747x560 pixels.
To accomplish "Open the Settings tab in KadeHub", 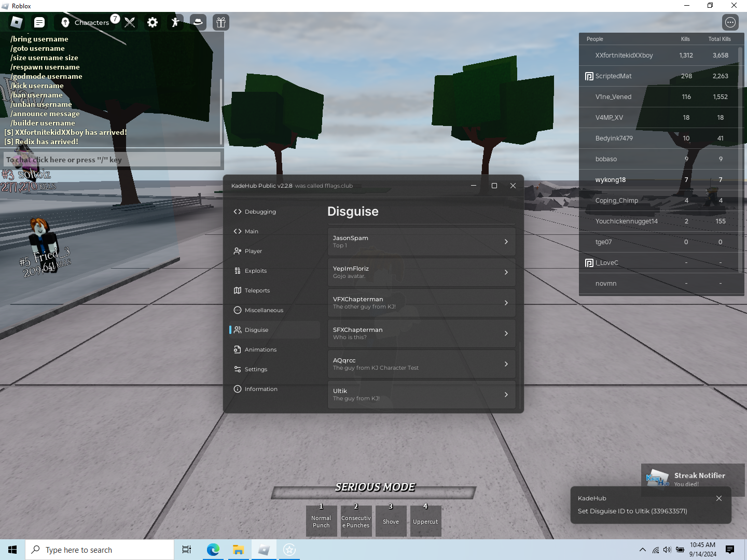I will point(274,369).
